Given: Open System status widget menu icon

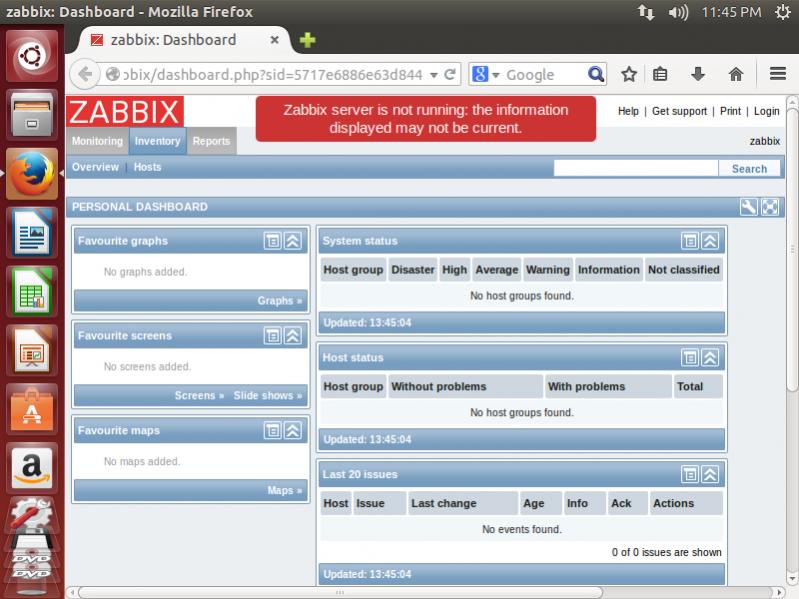Looking at the screenshot, I should [690, 241].
